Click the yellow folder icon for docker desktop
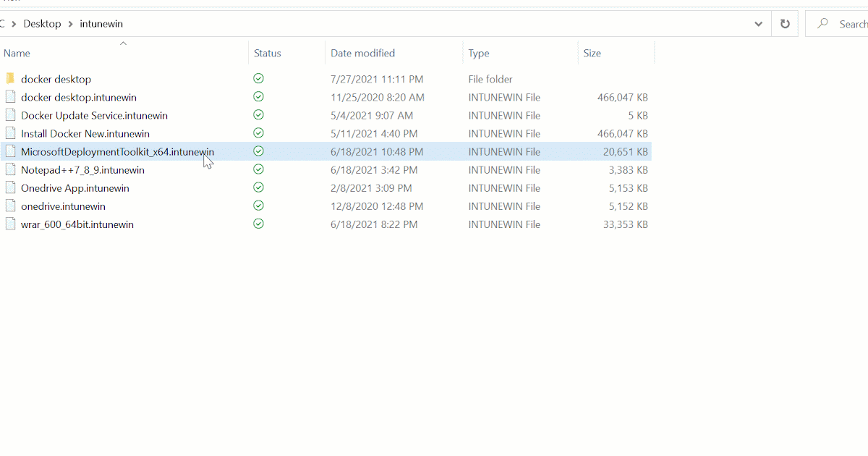The height and width of the screenshot is (456, 868). click(x=10, y=78)
